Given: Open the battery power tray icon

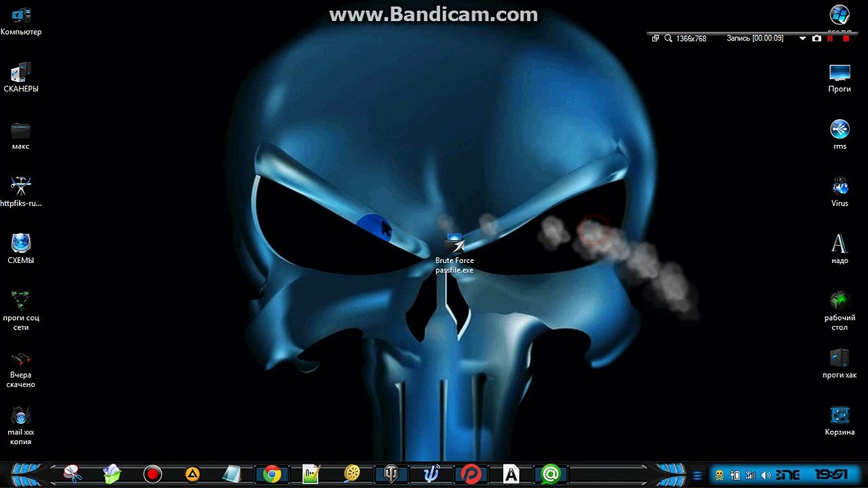Looking at the screenshot, I should coord(734,475).
